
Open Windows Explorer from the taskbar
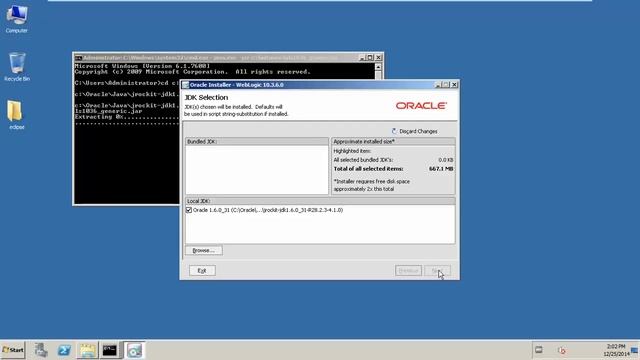click(87, 350)
